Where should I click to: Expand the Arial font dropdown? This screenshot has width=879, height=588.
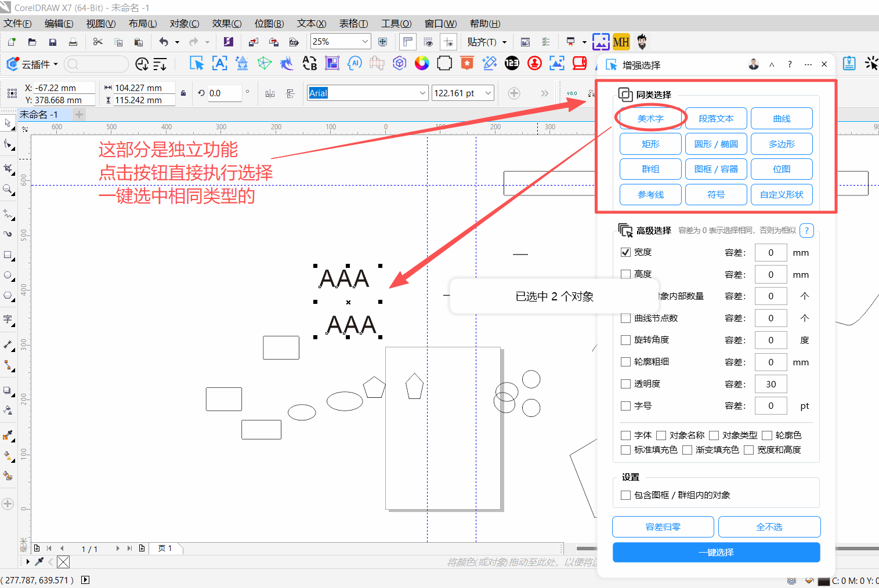coord(422,93)
